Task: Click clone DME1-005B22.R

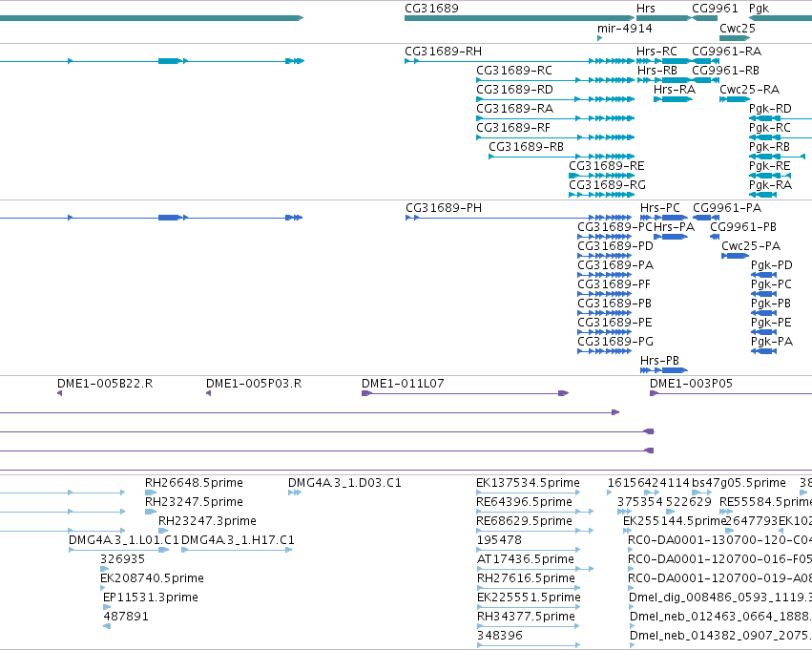Action: tap(105, 384)
